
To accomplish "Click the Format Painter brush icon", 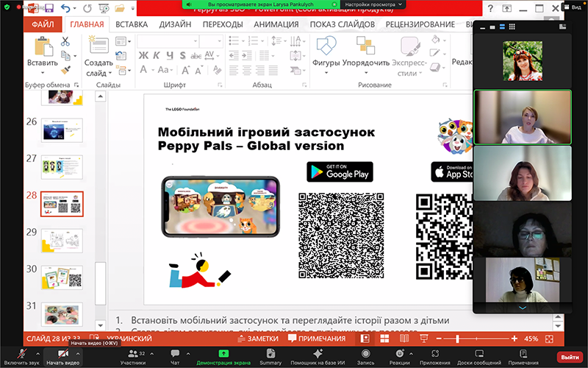I will (x=65, y=69).
